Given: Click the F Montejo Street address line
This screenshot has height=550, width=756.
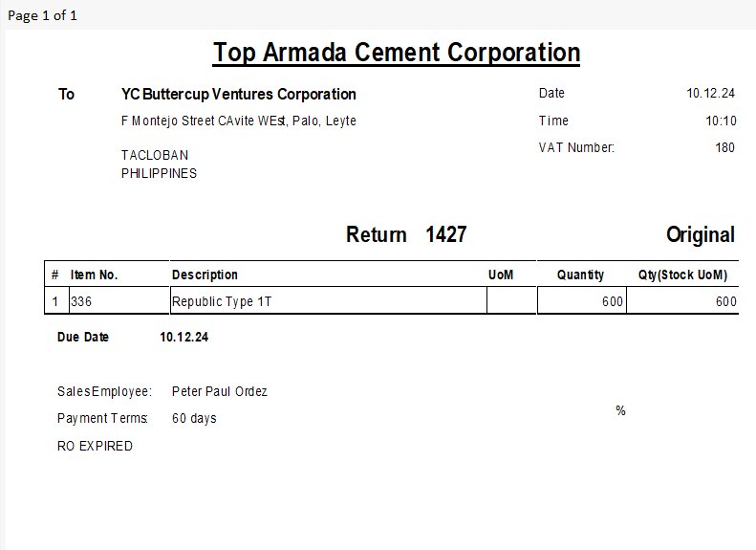Looking at the screenshot, I should point(239,121).
